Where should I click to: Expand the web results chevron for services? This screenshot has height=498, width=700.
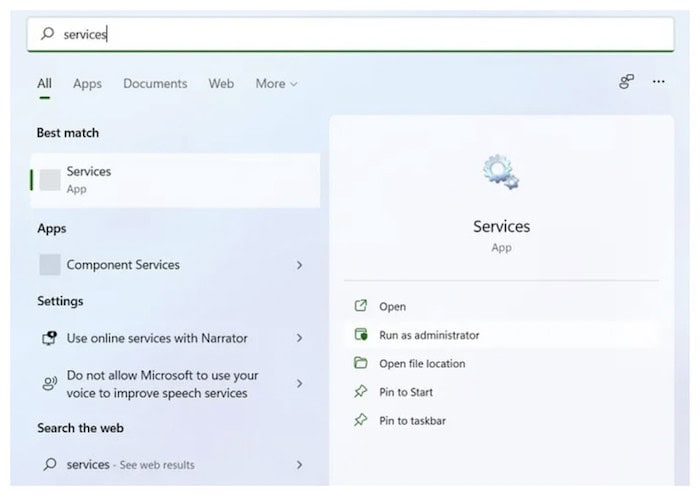click(x=299, y=465)
